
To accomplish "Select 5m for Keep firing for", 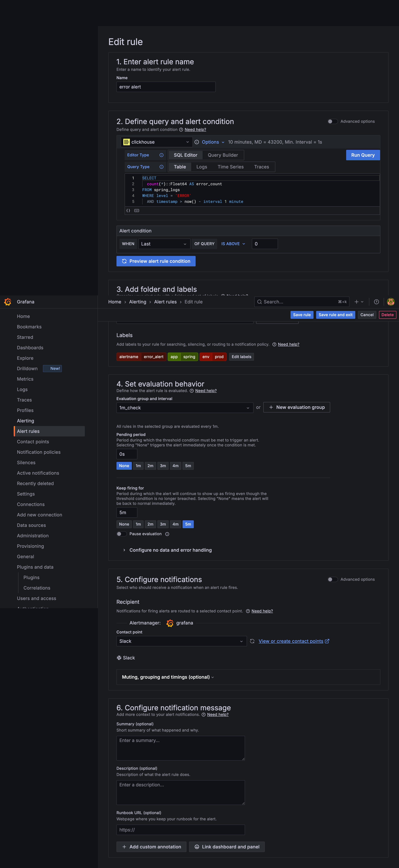I will coord(188,524).
